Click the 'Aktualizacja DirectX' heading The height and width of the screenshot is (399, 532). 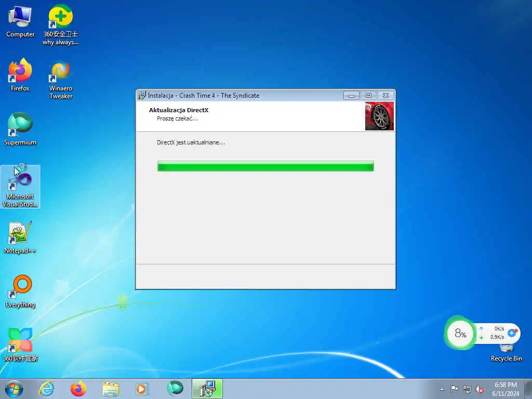[x=179, y=110]
